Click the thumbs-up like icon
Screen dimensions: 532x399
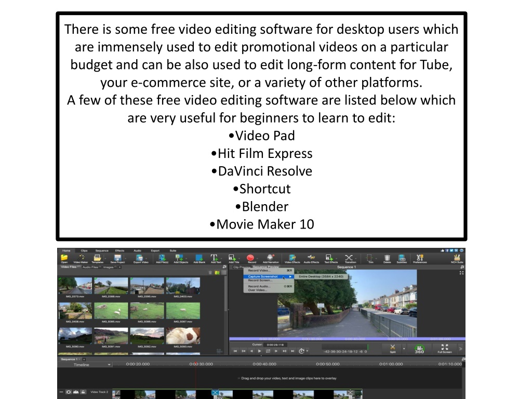pos(443,250)
